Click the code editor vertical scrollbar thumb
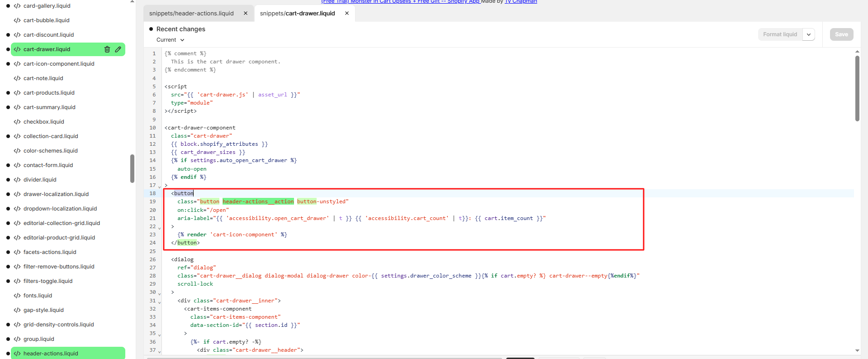Screen dimensions: 868x359 [x=857, y=88]
